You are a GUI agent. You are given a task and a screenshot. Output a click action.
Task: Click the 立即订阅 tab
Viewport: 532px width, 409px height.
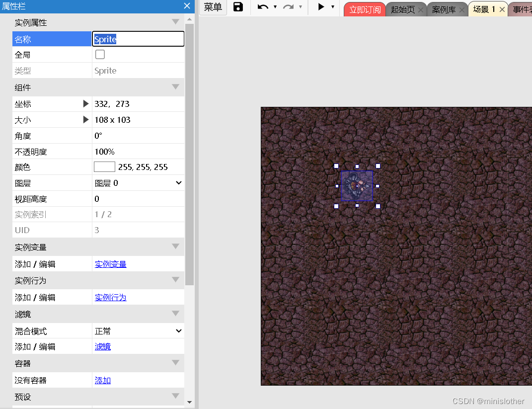tap(365, 9)
